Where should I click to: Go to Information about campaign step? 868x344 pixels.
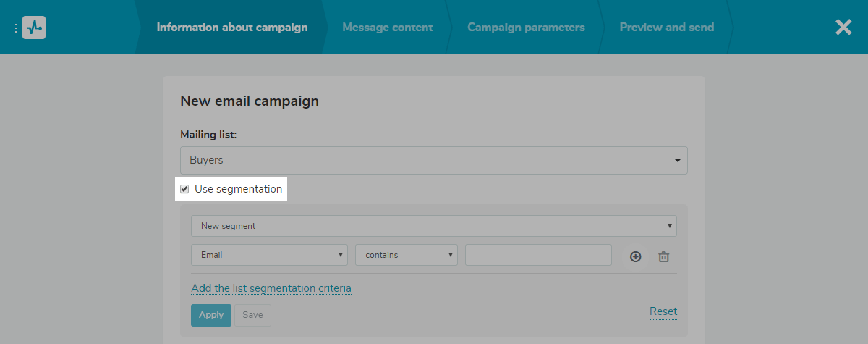tap(231, 28)
